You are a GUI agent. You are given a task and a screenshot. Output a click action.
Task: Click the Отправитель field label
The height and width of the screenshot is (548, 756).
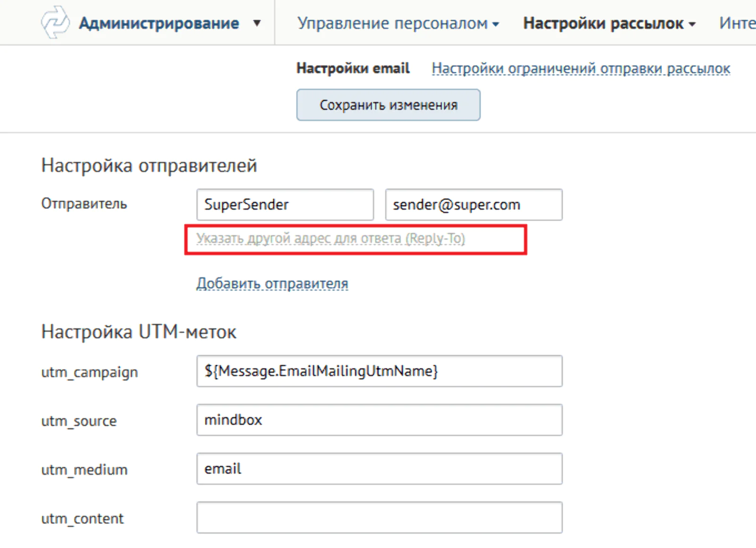tap(84, 204)
